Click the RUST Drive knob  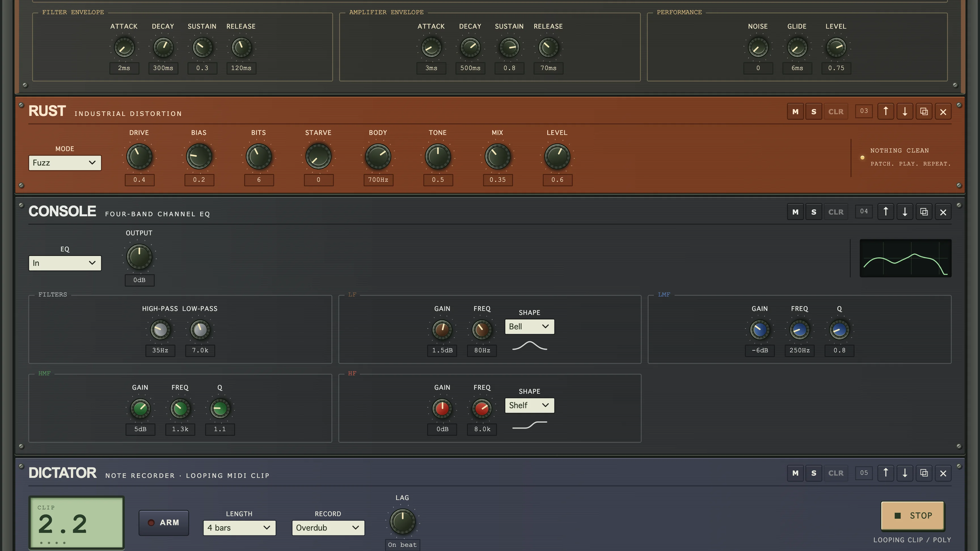click(x=139, y=156)
